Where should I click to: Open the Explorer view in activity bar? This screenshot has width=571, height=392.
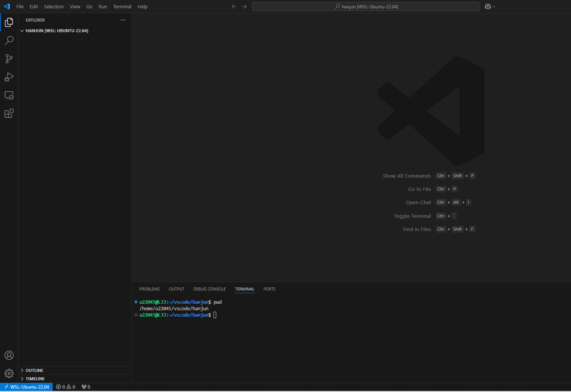tap(9, 22)
